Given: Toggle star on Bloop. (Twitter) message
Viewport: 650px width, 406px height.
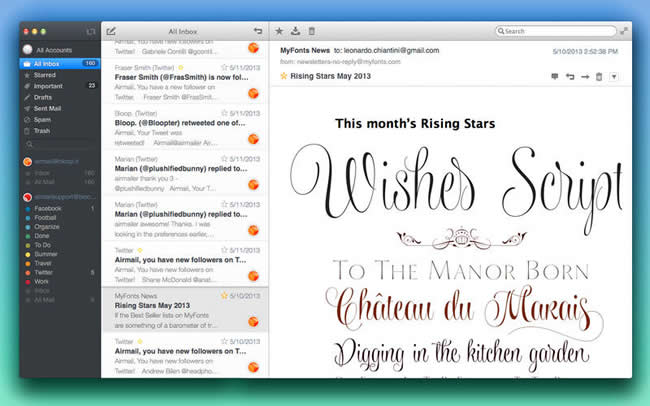Looking at the screenshot, I should [224, 113].
